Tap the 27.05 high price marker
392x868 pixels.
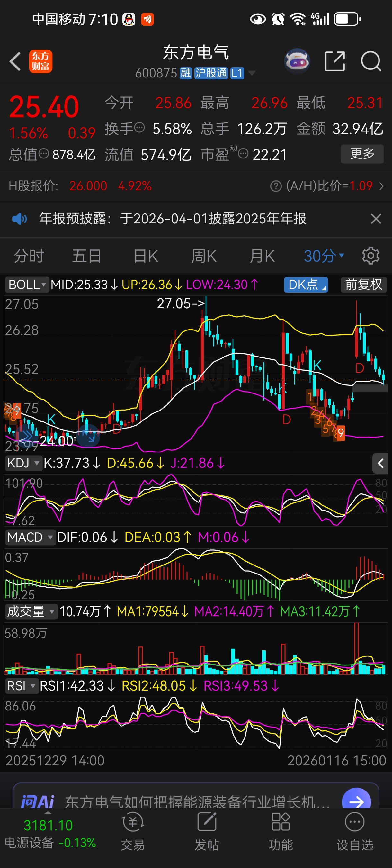coord(181,303)
